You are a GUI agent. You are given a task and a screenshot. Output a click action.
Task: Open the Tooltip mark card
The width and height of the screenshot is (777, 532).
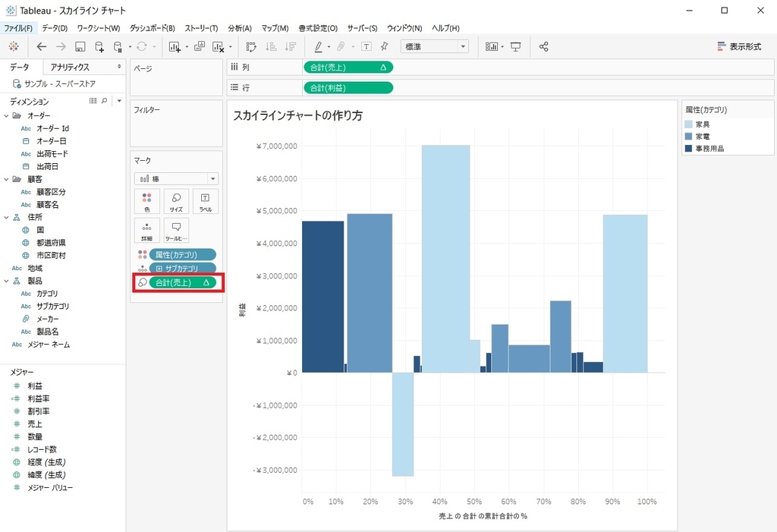coord(176,230)
